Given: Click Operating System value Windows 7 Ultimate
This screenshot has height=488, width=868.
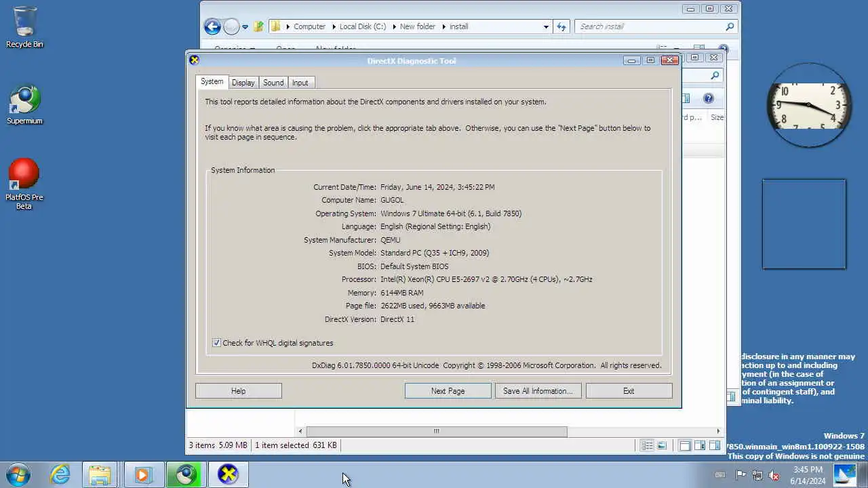Looking at the screenshot, I should coord(451,213).
